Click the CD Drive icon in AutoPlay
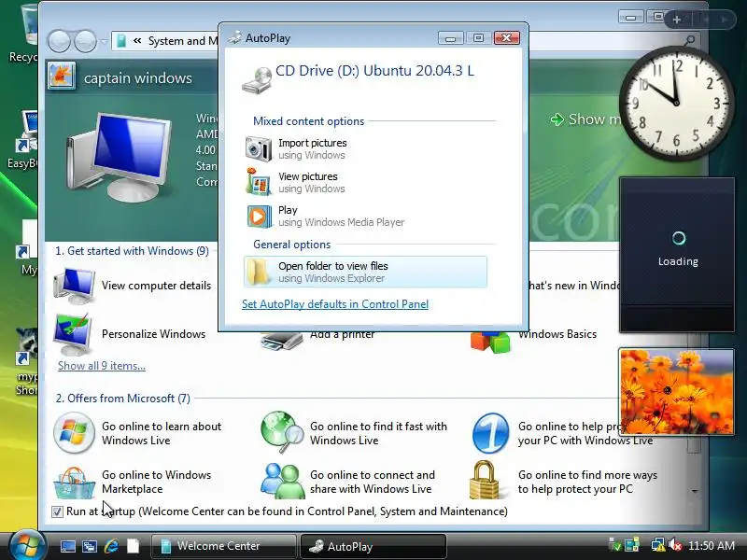 [x=256, y=80]
